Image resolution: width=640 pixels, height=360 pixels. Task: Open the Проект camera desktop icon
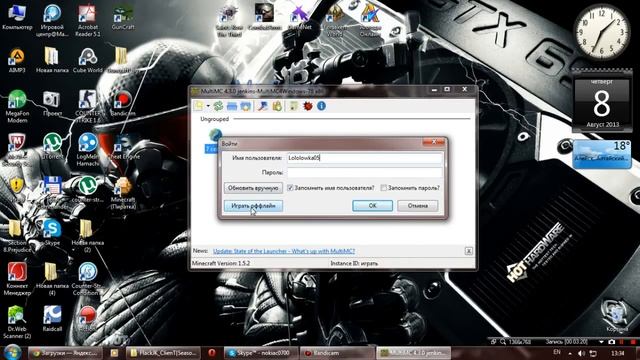pyautogui.click(x=52, y=104)
